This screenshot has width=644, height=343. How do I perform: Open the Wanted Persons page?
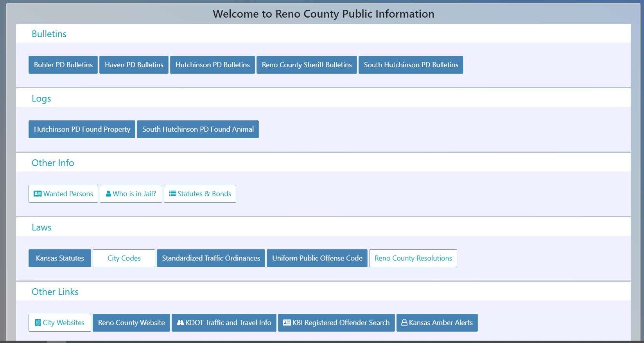[x=63, y=194]
